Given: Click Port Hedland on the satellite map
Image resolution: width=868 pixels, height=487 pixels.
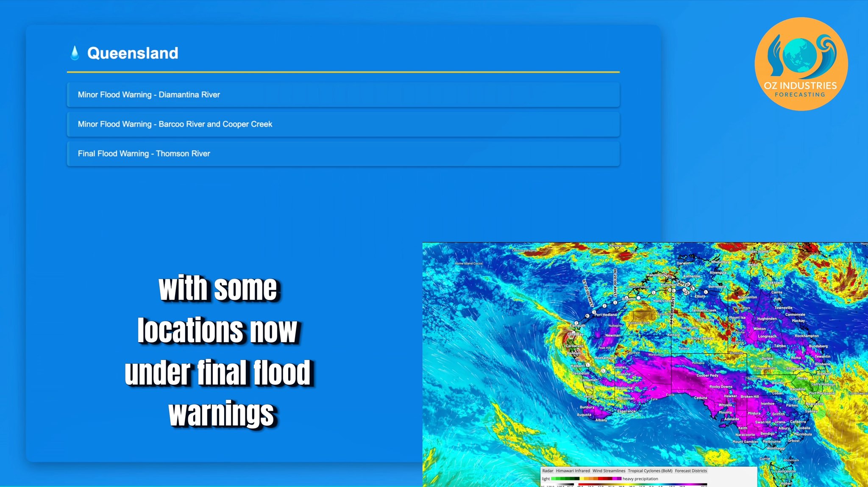Looking at the screenshot, I should pyautogui.click(x=605, y=315).
